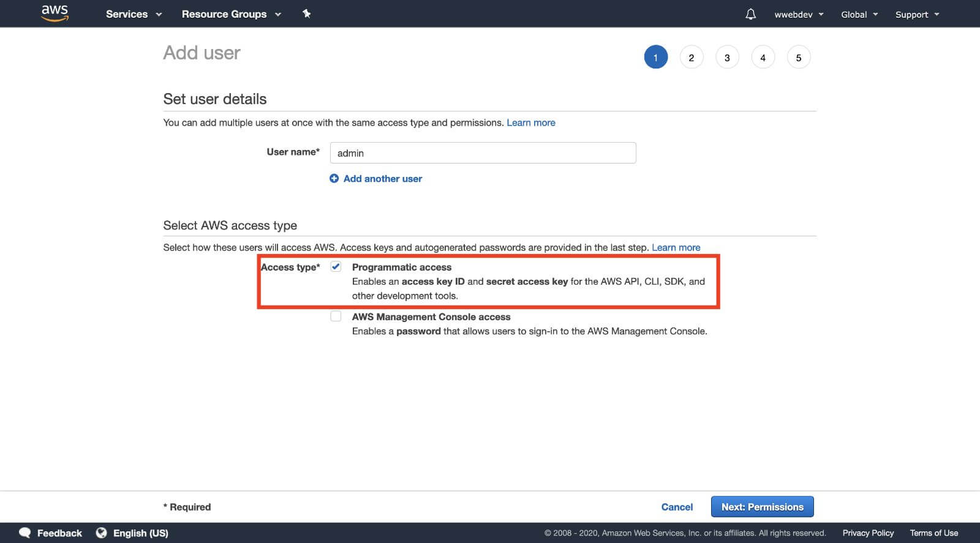Click the Programmatic access label text
Viewport: 980px width, 543px height.
tap(401, 267)
